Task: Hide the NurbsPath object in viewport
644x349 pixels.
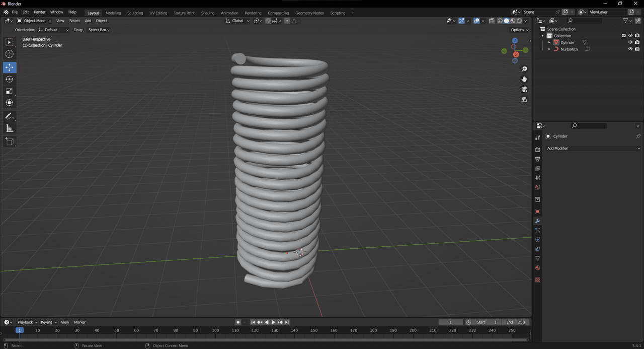Action: point(630,49)
